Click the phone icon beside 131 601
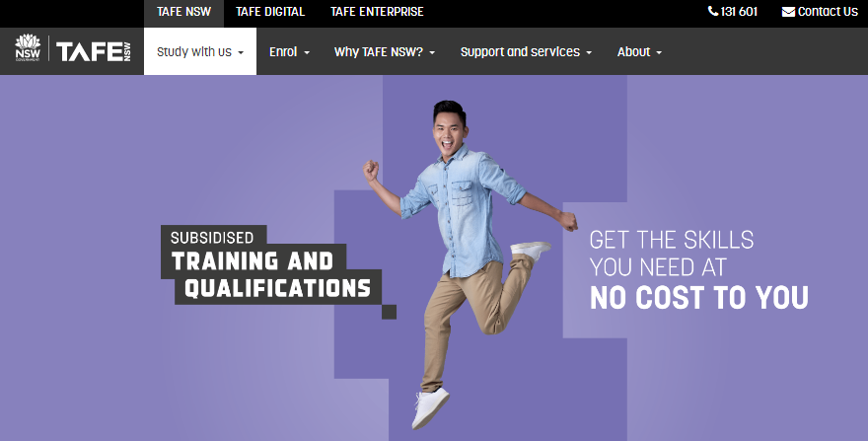Image resolution: width=868 pixels, height=441 pixels. 713,11
